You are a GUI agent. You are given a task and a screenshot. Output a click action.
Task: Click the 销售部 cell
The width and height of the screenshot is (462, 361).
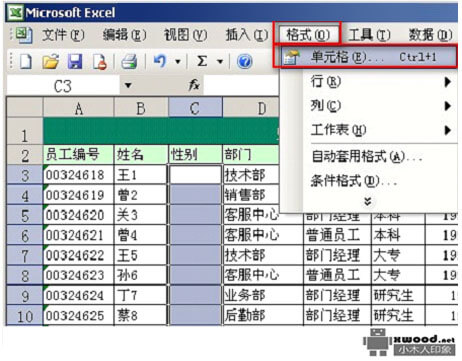click(x=251, y=195)
